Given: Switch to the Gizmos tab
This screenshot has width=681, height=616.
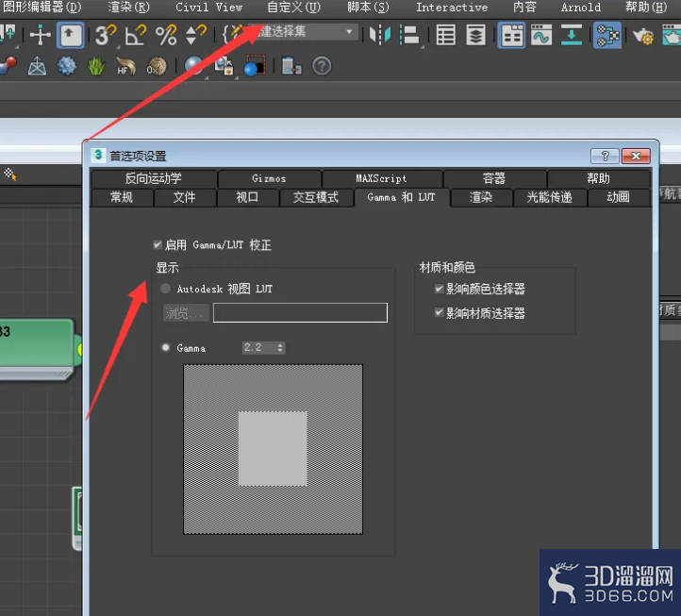Looking at the screenshot, I should 269,178.
